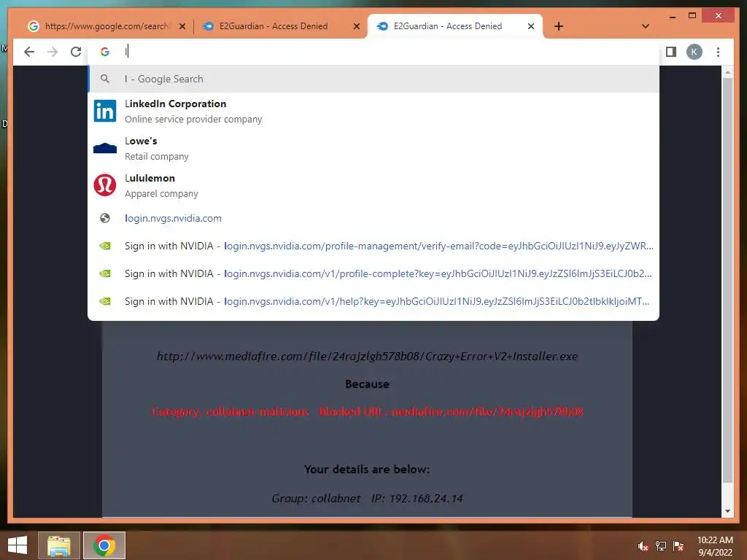The width and height of the screenshot is (747, 560).
Task: Click the scrollbar up arrow
Action: click(727, 72)
